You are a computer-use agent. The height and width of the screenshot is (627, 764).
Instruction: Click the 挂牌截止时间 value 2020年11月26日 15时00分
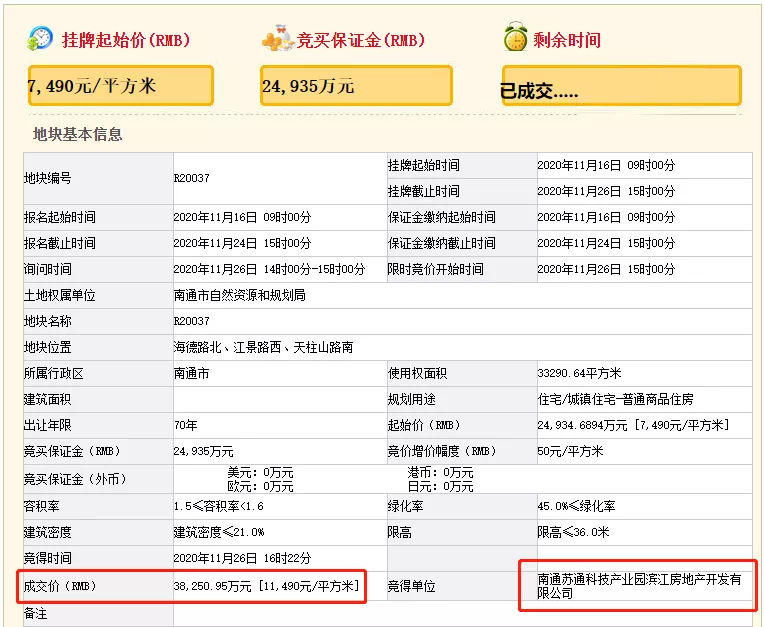[606, 191]
